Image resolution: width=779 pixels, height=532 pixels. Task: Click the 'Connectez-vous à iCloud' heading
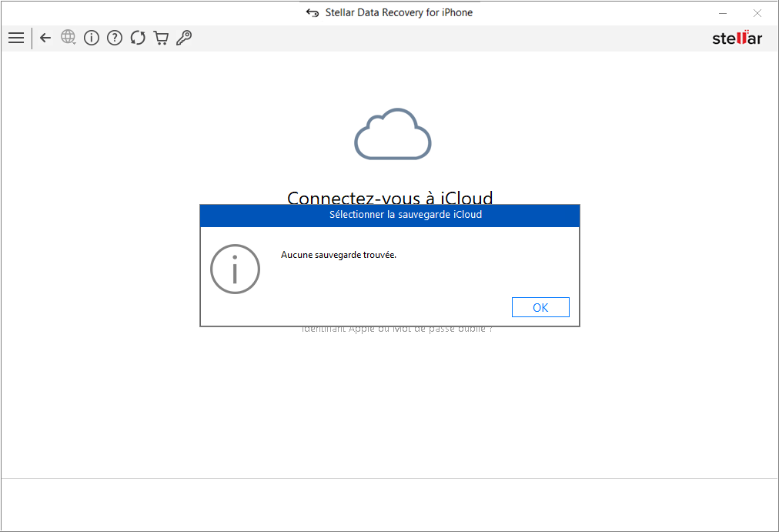[x=389, y=197]
